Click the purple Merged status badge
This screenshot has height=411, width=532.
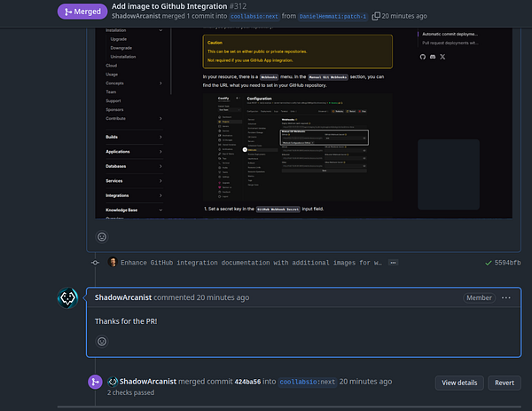click(x=82, y=12)
